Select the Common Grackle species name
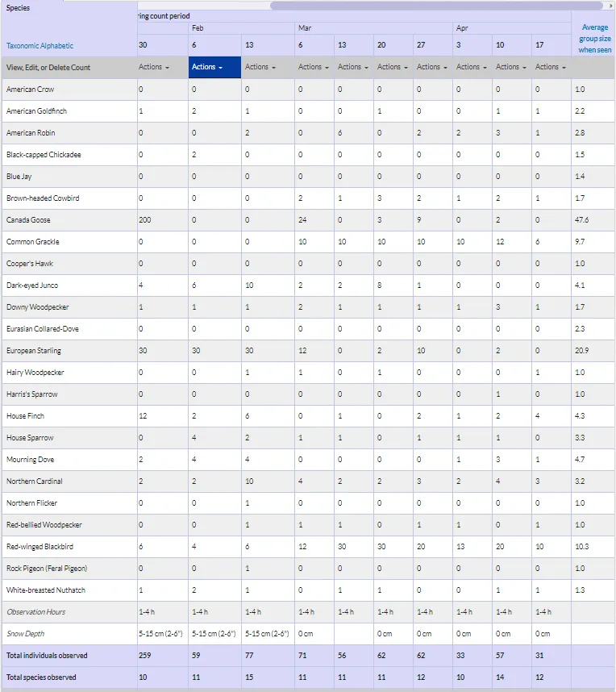The width and height of the screenshot is (616, 692). [x=32, y=242]
